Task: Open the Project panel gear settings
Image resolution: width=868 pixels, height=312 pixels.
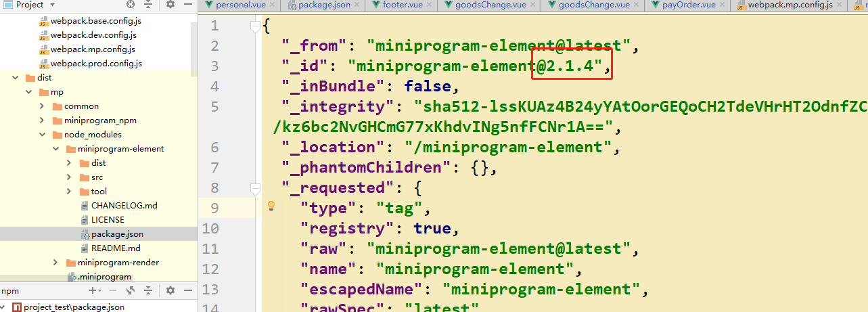Action: (x=170, y=4)
